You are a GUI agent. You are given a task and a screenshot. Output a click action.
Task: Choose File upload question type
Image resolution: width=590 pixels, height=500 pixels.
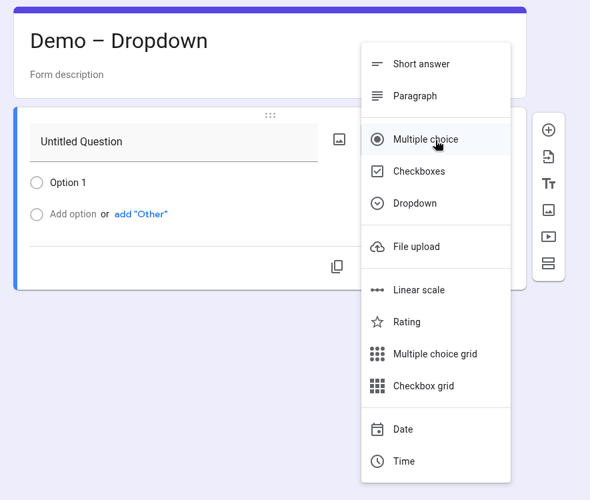[x=436, y=246]
